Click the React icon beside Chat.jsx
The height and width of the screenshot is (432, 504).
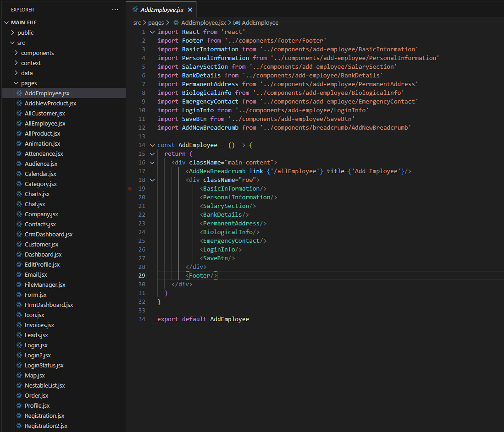click(x=19, y=204)
